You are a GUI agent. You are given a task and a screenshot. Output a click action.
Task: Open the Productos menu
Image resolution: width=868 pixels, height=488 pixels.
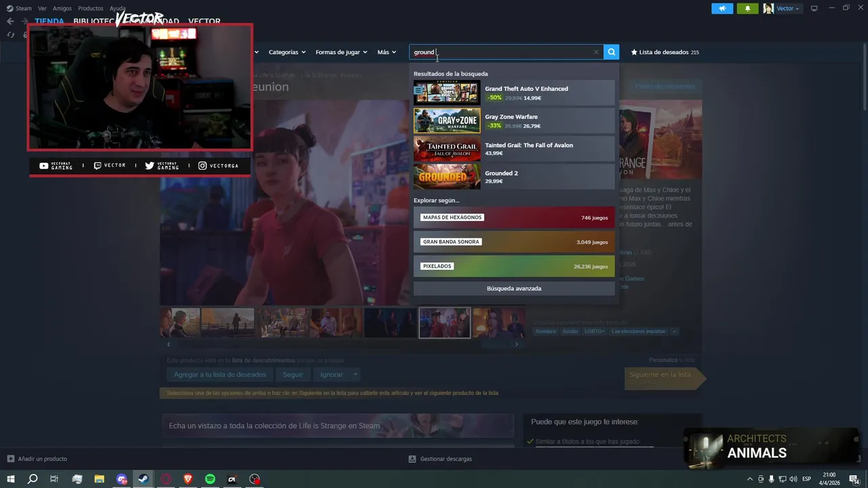click(x=91, y=8)
